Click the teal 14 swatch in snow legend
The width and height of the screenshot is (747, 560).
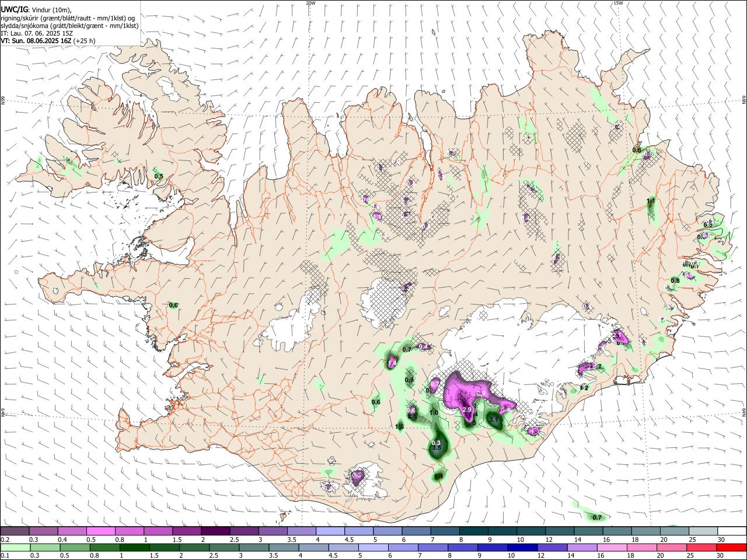click(x=589, y=531)
